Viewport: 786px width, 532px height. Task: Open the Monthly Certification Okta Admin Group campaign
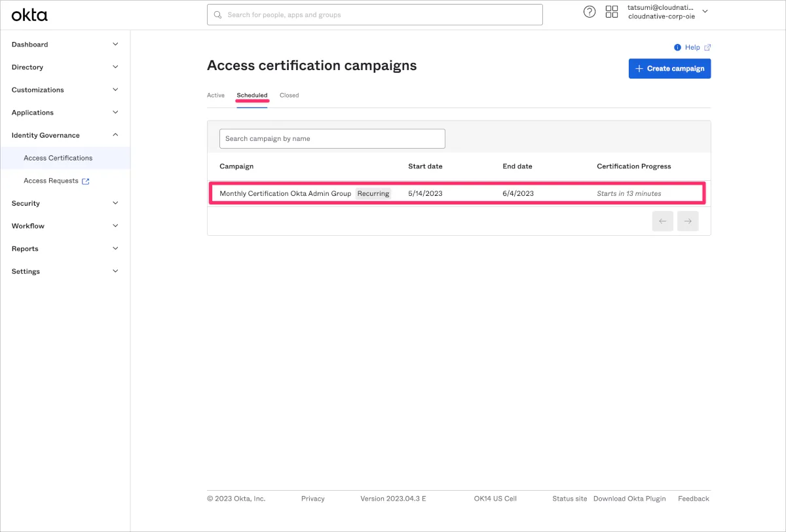pyautogui.click(x=285, y=194)
